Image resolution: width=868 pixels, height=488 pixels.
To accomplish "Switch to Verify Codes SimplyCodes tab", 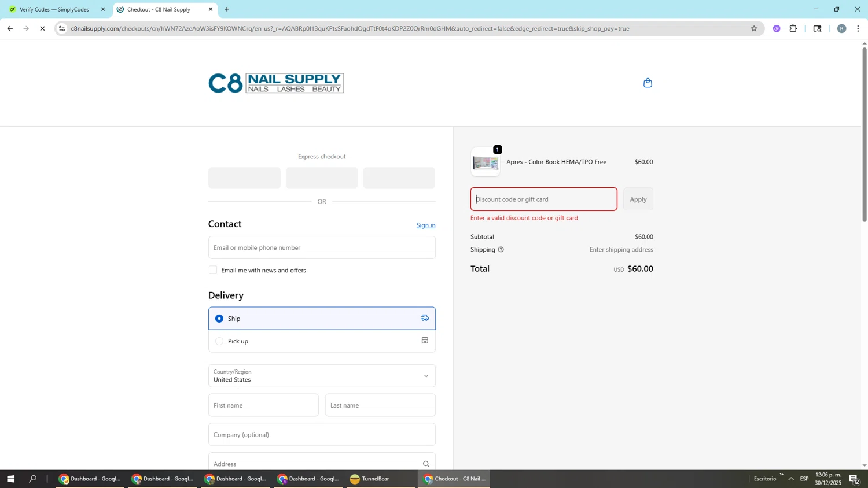I will point(56,9).
